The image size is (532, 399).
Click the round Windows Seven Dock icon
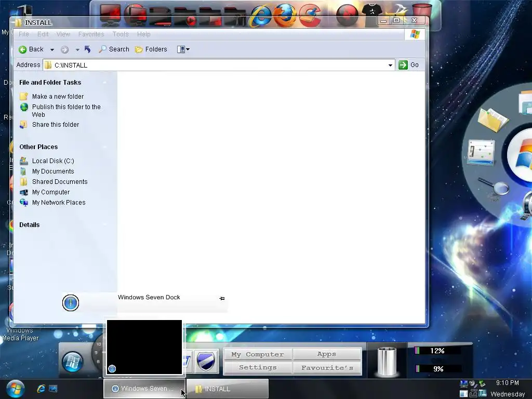click(71, 303)
